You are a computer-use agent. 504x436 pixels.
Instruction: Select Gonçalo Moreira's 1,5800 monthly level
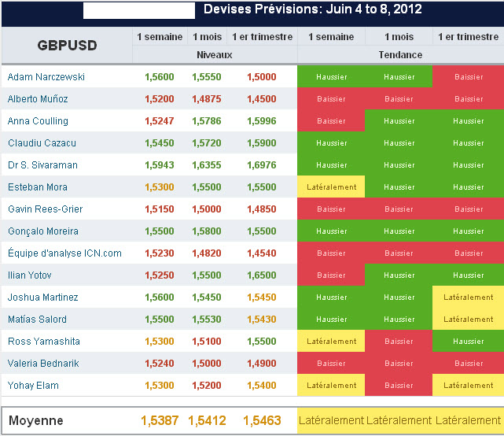[x=207, y=231]
